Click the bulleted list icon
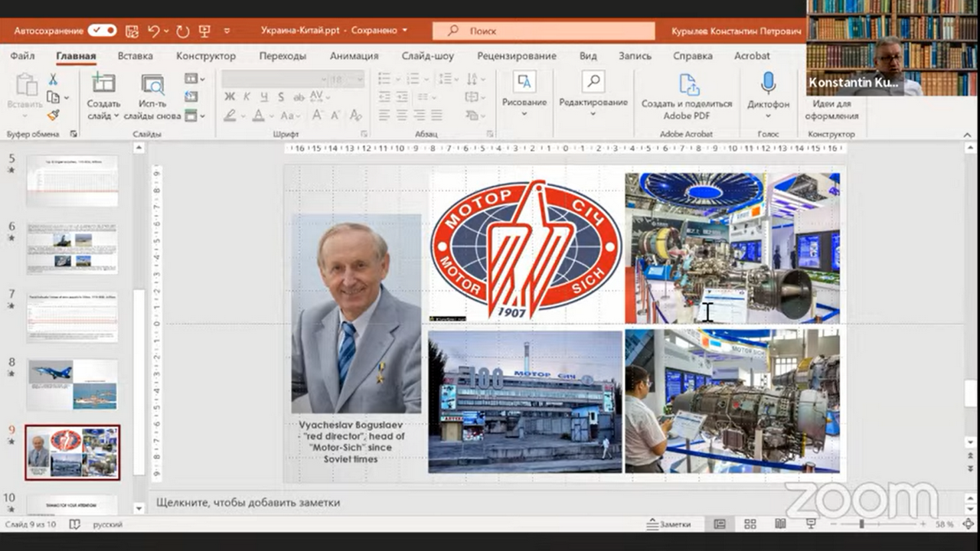980x551 pixels. (384, 79)
